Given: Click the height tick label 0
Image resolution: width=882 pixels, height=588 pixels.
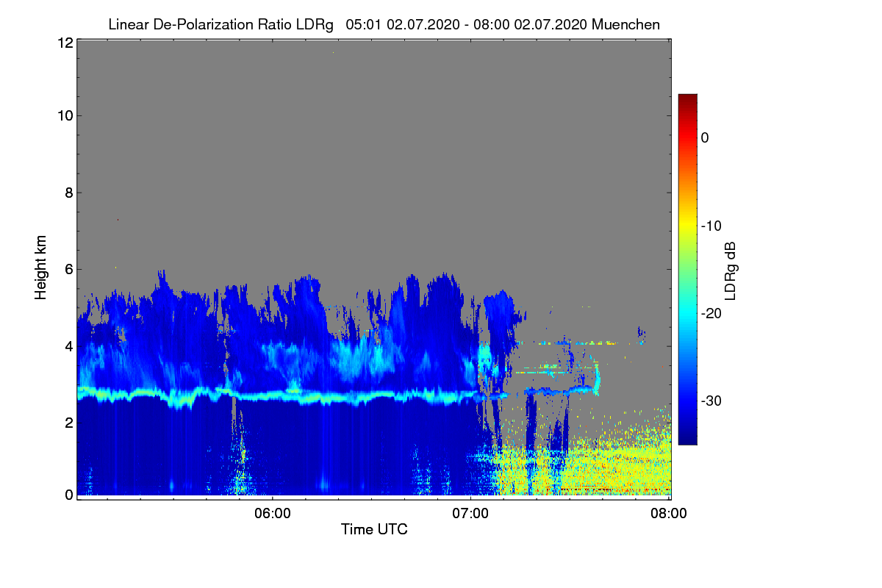Looking at the screenshot, I should coord(68,495).
